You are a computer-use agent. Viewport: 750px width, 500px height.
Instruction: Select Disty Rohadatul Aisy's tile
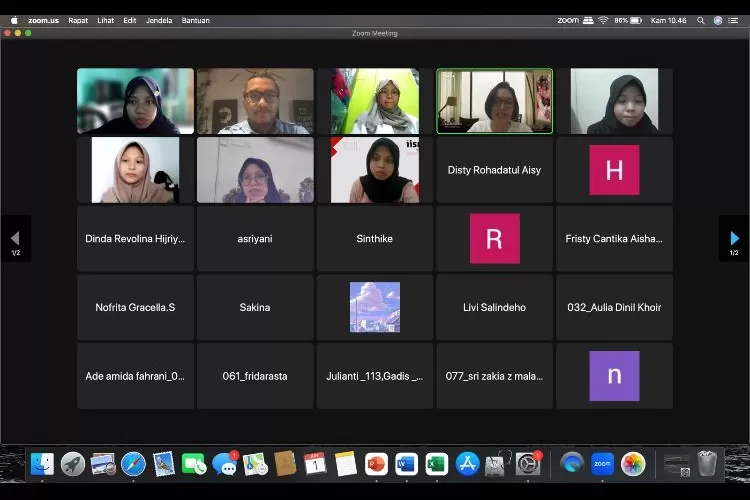coord(494,170)
